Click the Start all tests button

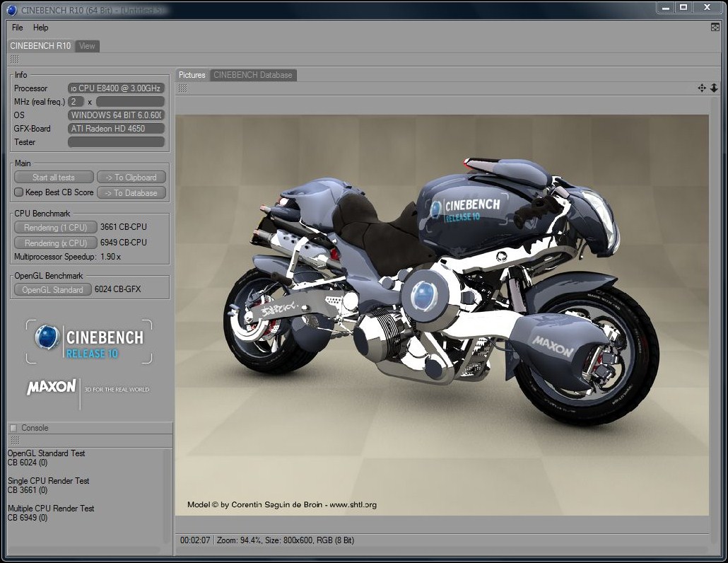(54, 178)
